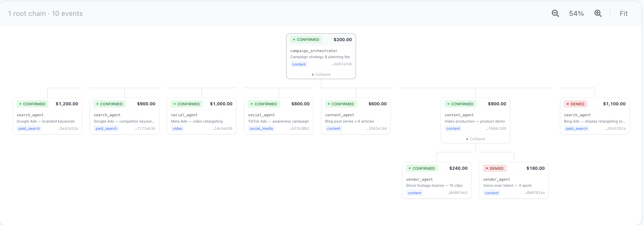Viewport: 644px width, 225px height.
Task: Click the $200.00 amount on root card
Action: tap(342, 40)
